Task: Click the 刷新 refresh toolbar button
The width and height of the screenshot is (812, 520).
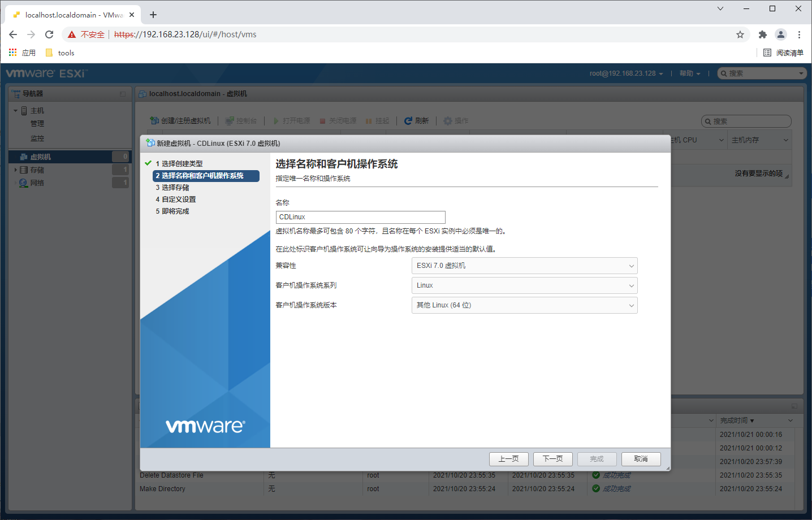Action: 417,121
